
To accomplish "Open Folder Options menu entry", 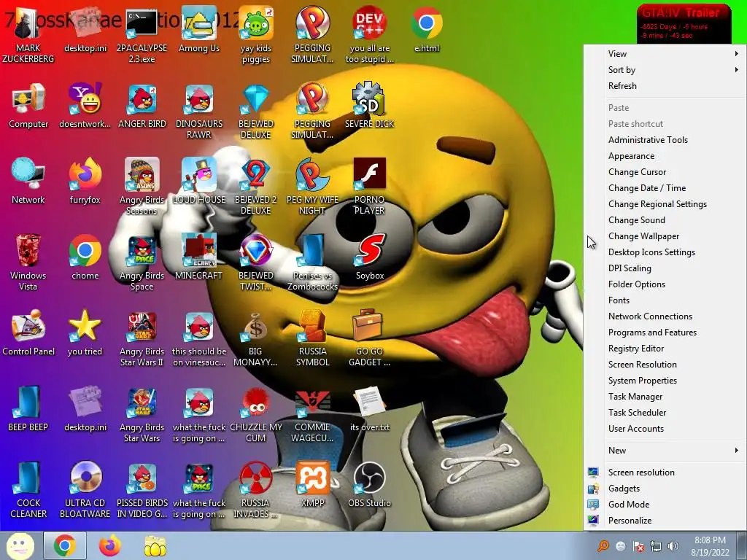I will pos(665,284).
